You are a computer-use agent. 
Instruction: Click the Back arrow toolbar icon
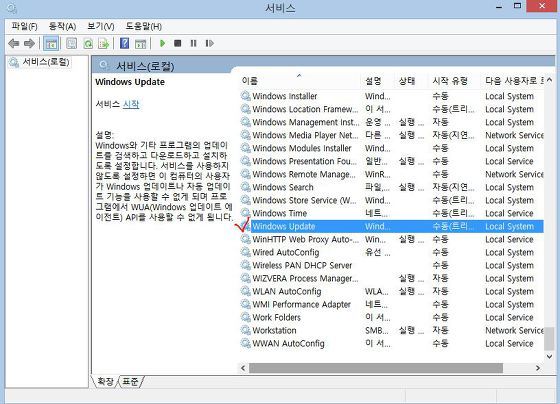14,44
